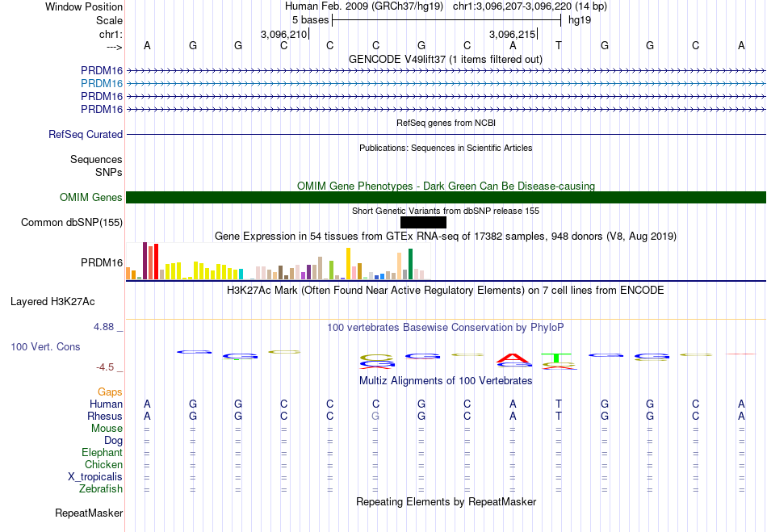Viewport: 767px width, 532px height.
Task: Click the 100 Vert. Cons track label
Action: click(45, 346)
